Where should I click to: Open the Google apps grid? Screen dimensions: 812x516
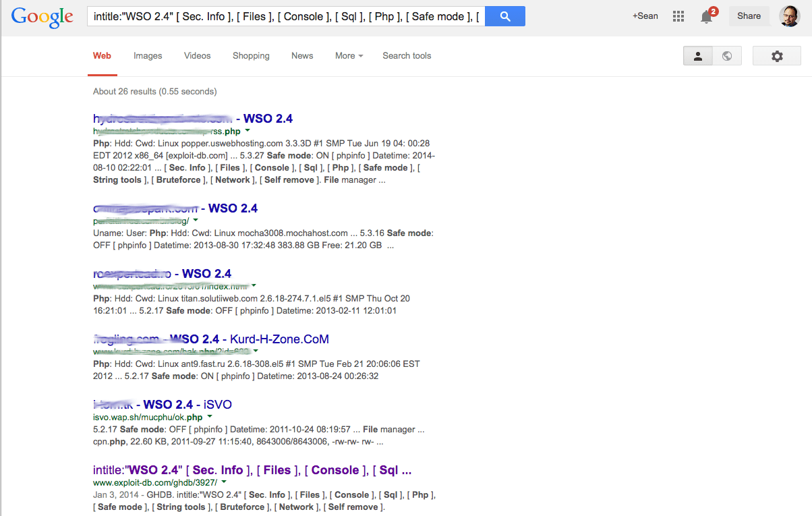(x=678, y=16)
